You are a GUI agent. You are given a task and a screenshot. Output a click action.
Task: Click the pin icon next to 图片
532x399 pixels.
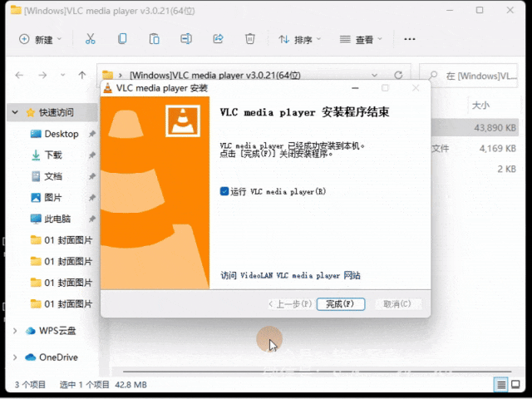(x=92, y=198)
